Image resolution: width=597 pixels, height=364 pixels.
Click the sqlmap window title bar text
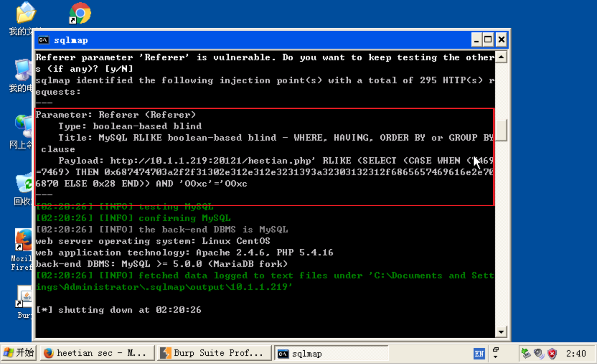pyautogui.click(x=70, y=40)
